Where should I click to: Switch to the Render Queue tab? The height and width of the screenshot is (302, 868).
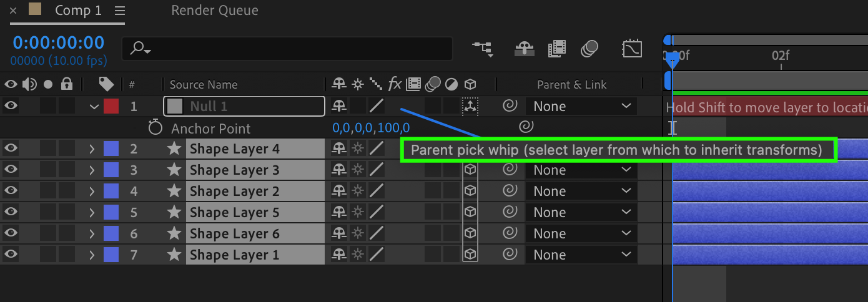coord(214,11)
